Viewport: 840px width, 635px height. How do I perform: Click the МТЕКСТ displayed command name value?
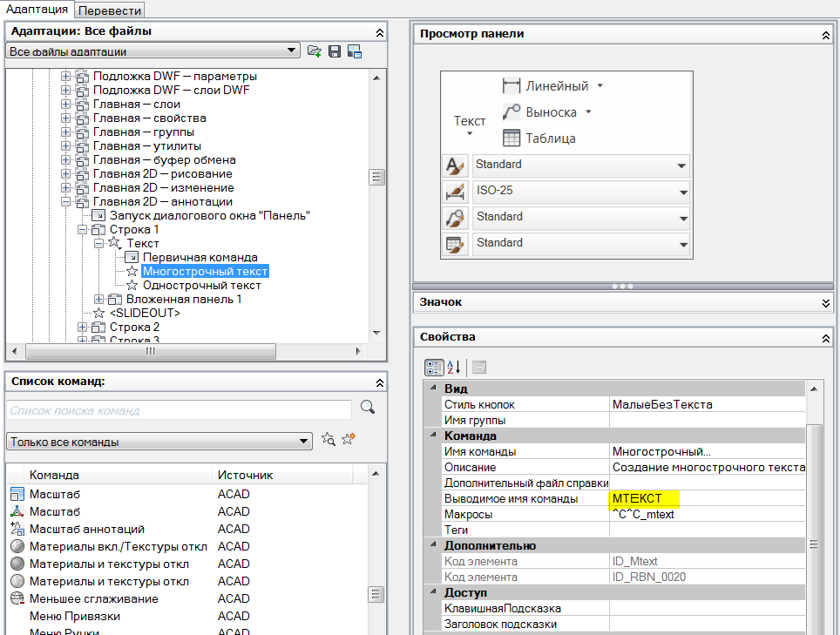pos(637,498)
